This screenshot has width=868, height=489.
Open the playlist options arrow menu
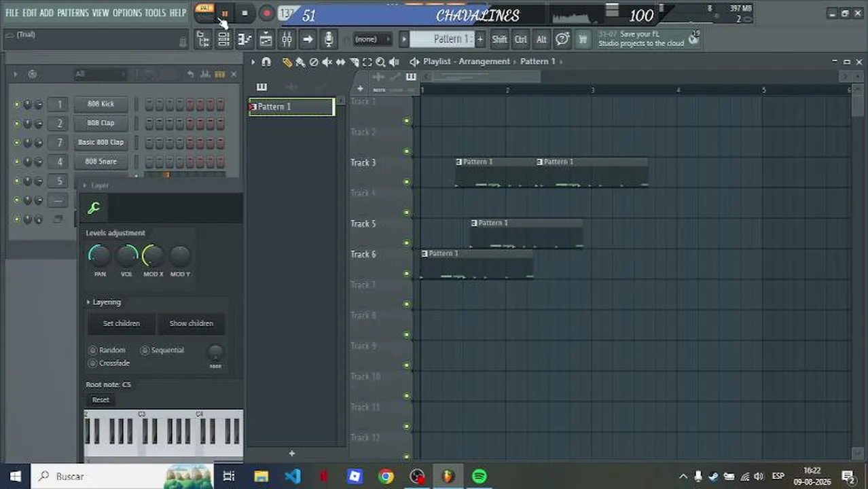[253, 62]
